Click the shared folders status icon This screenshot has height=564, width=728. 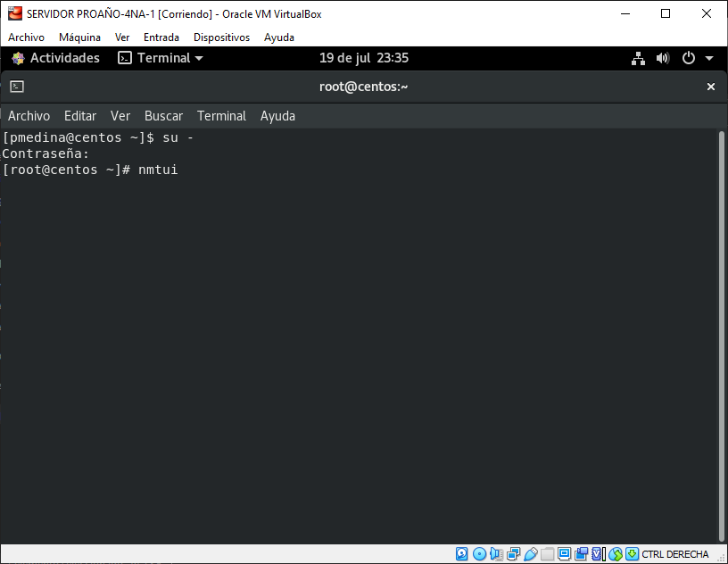coord(548,554)
